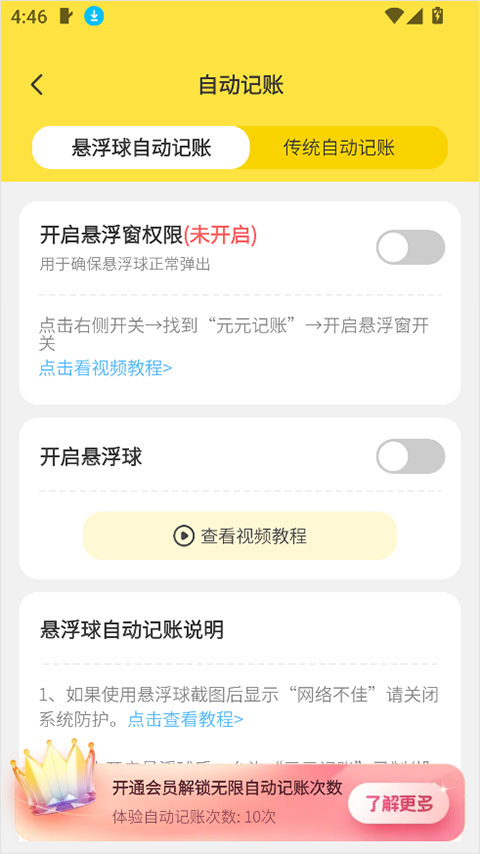
Task: Tap the 体验自动记账次数 counter text
Action: [x=194, y=817]
